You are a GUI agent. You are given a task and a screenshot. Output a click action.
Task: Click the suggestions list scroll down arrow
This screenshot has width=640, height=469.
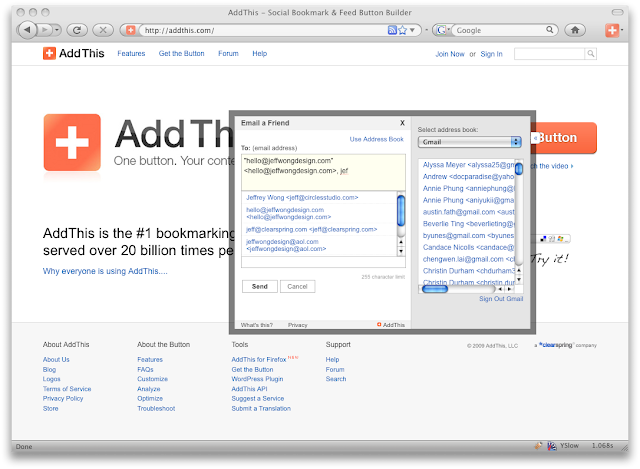[x=401, y=251]
